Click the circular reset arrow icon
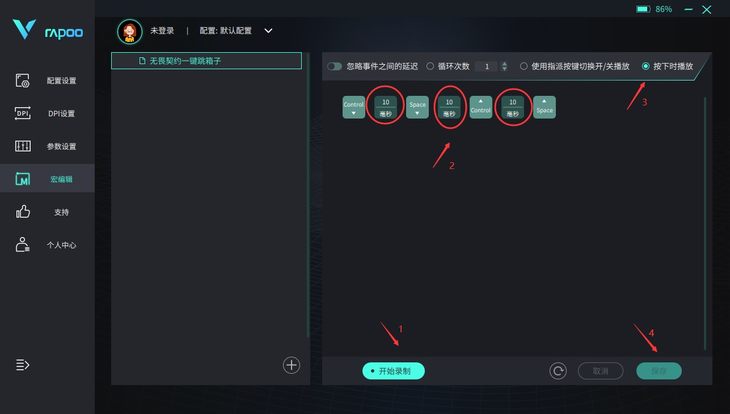The image size is (730, 414). click(x=558, y=371)
